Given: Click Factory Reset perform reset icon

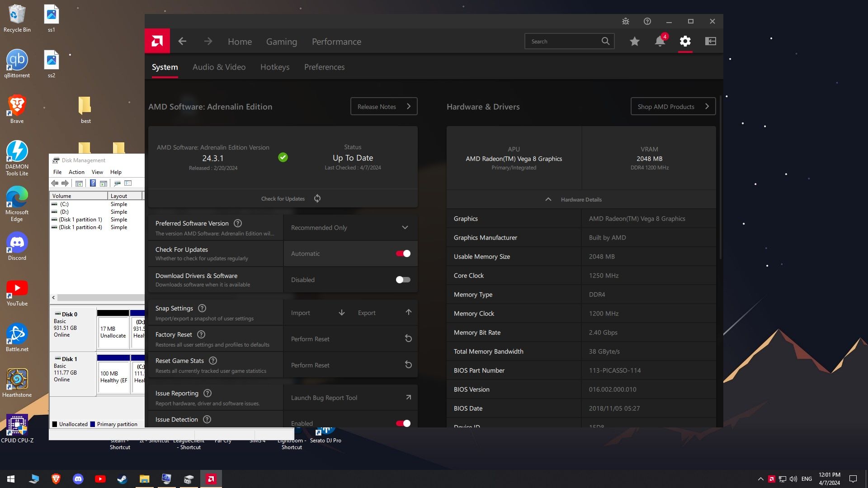Looking at the screenshot, I should click(x=408, y=338).
